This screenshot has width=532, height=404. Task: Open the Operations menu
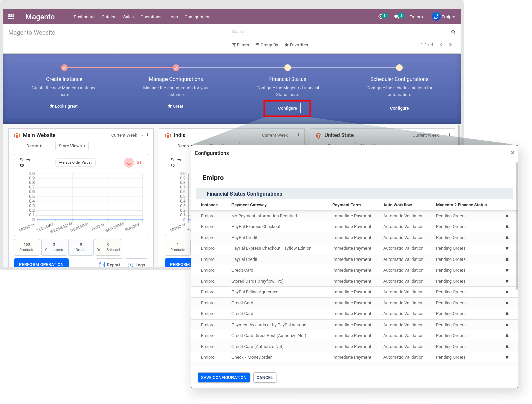151,17
